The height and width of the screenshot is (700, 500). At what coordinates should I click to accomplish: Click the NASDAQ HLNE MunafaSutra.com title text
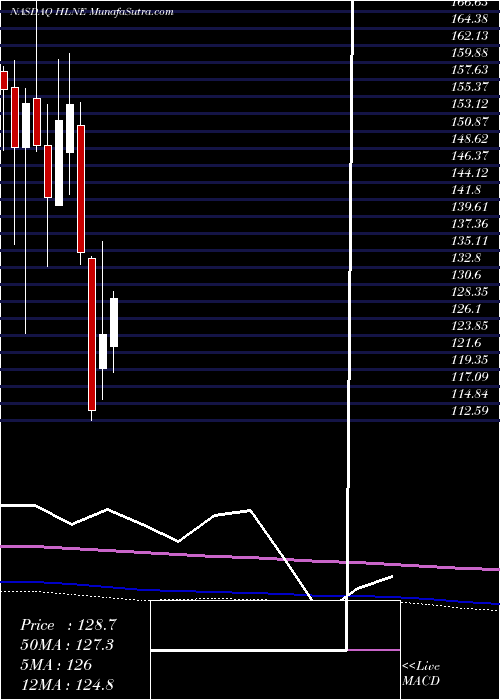[x=92, y=12]
